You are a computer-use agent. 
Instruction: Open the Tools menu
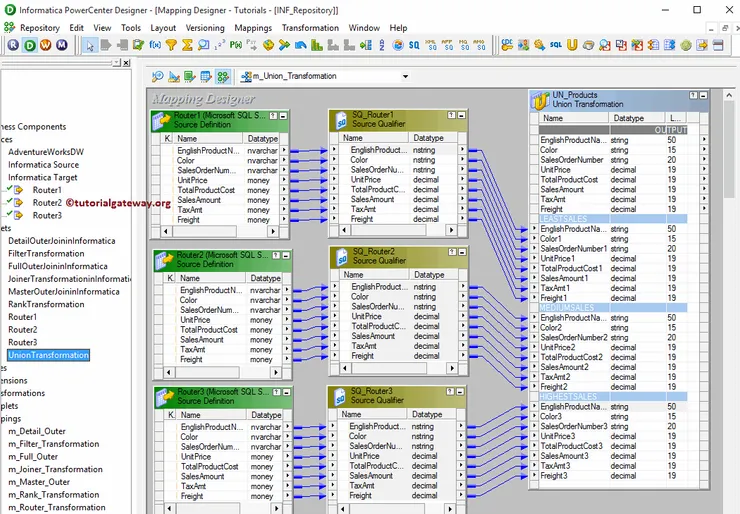tap(131, 28)
